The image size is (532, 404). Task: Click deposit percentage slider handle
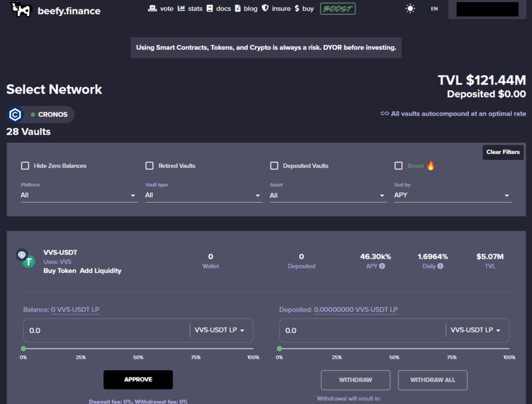pos(23,348)
